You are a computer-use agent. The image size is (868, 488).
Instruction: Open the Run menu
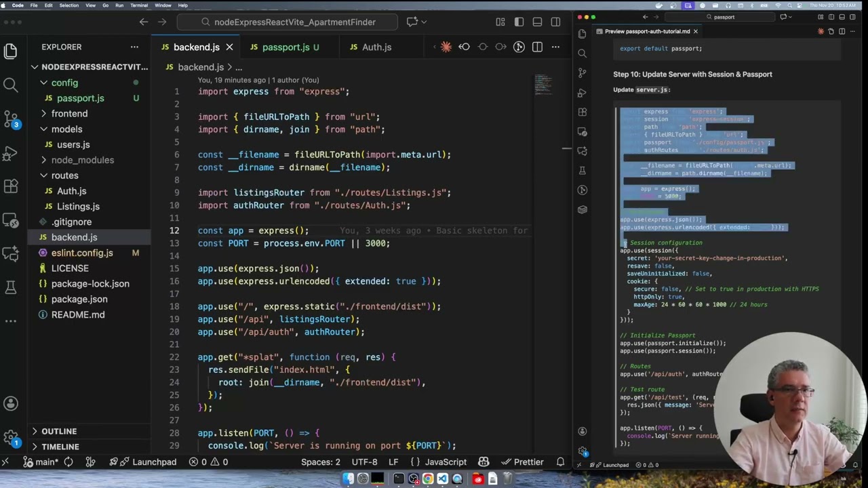pos(119,5)
